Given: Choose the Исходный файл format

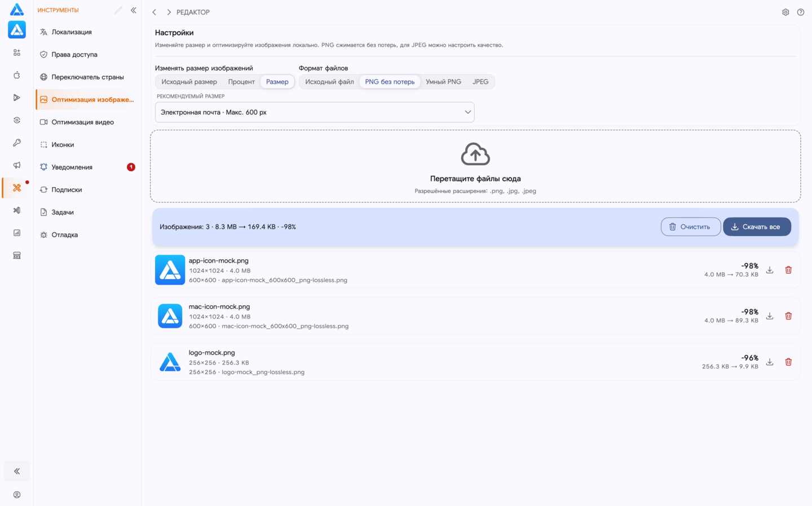Looking at the screenshot, I should tap(330, 82).
